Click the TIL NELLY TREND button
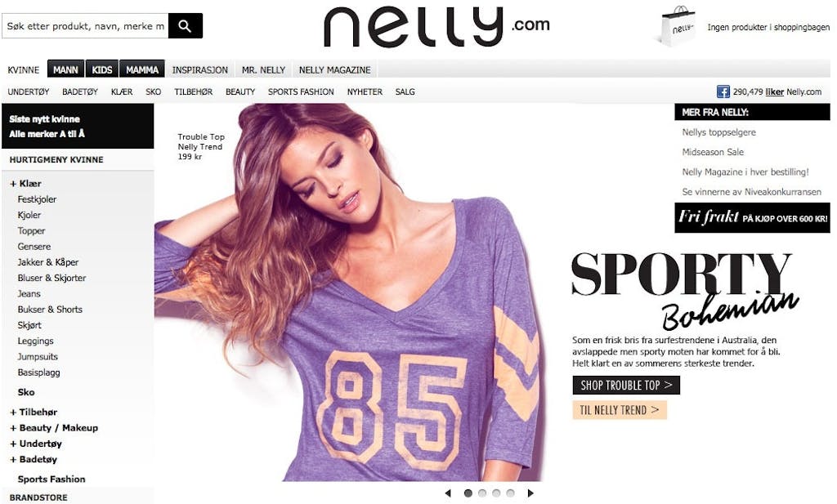 tap(620, 409)
